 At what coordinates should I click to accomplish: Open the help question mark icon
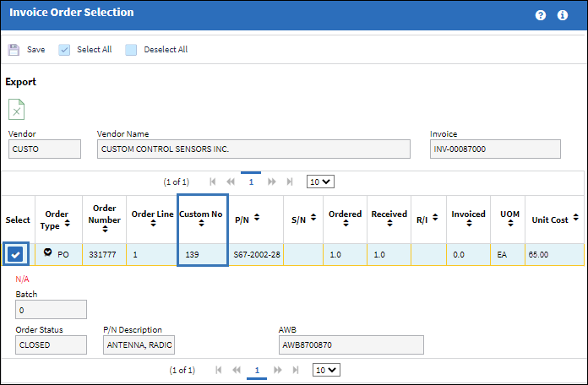coord(541,15)
